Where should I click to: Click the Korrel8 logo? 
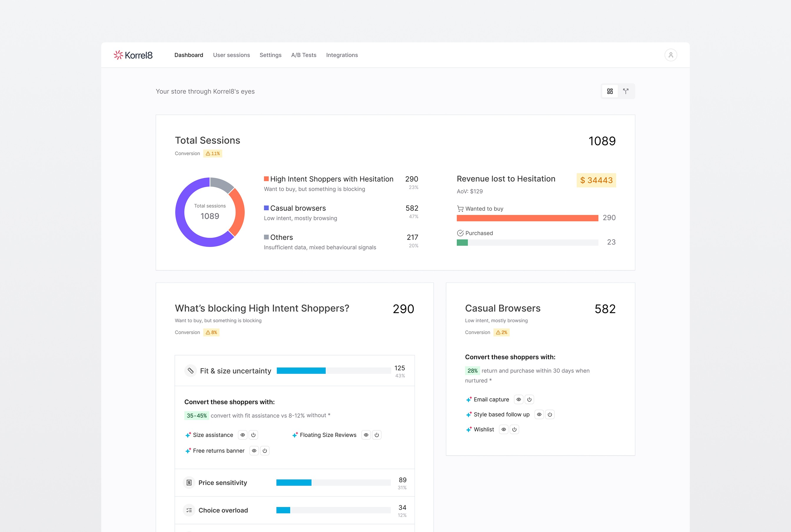133,55
